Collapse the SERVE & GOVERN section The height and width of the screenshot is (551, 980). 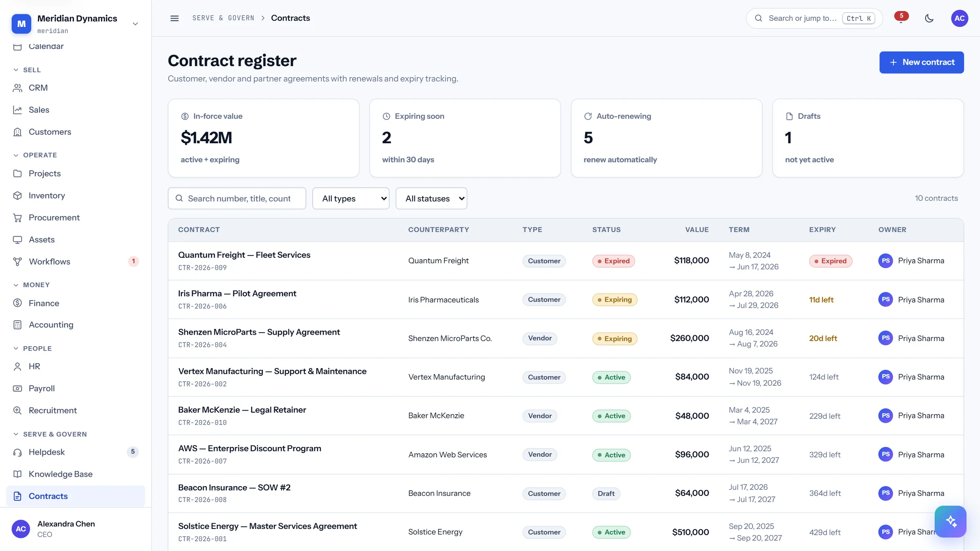click(x=50, y=434)
